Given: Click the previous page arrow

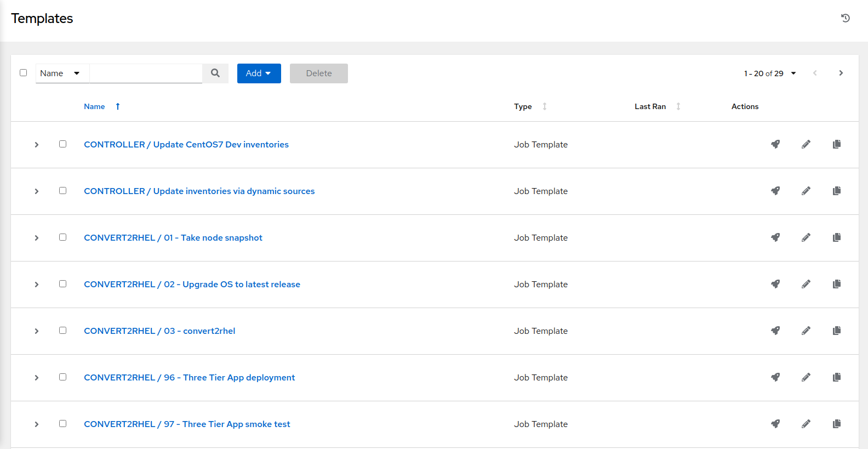Looking at the screenshot, I should tap(815, 73).
